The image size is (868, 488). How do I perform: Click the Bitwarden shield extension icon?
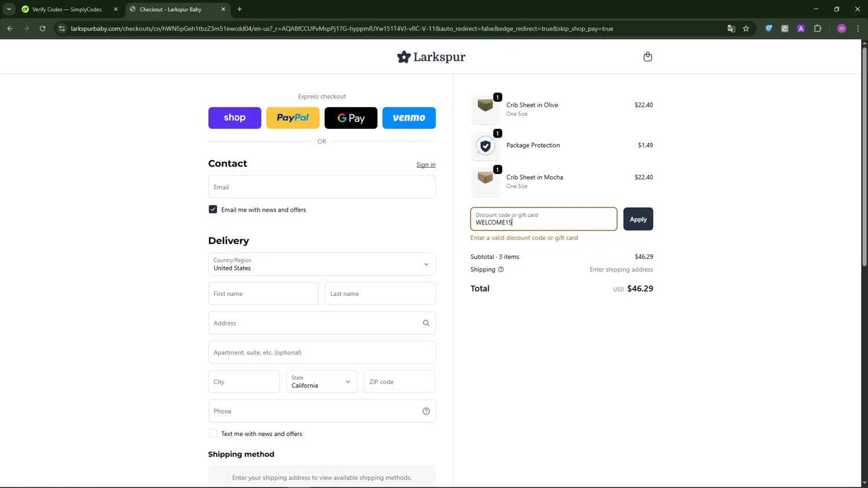point(768,28)
